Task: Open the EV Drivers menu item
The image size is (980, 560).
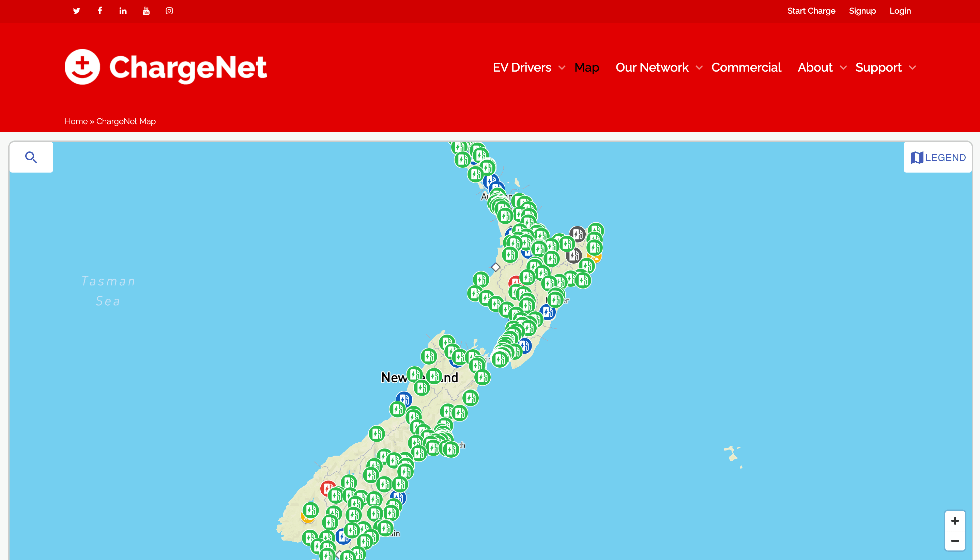Action: [x=522, y=67]
